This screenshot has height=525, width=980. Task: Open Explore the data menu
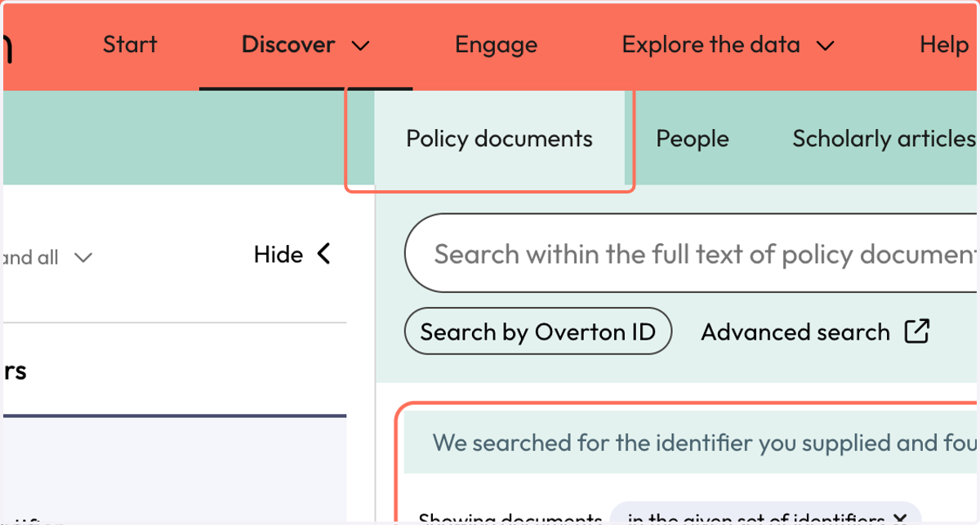(x=710, y=45)
